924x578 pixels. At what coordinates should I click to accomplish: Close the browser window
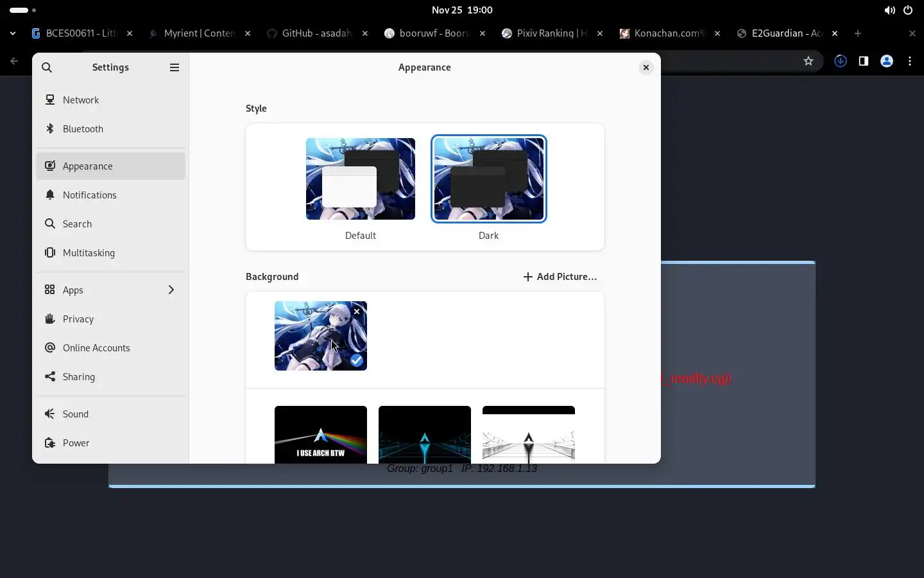[x=912, y=33]
